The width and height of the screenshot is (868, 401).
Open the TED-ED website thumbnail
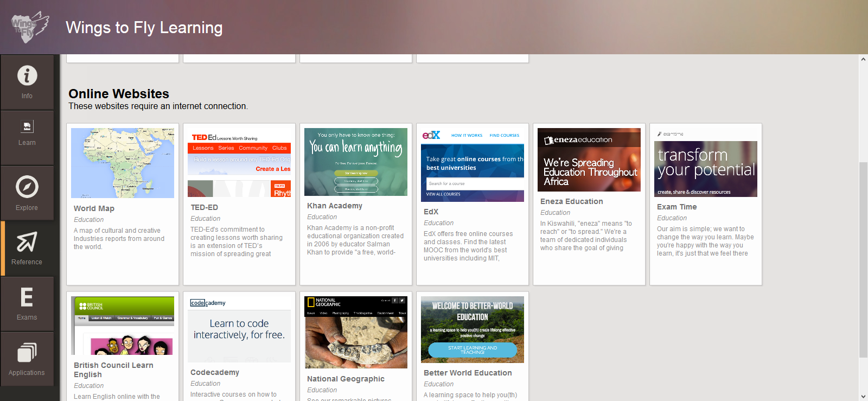click(239, 162)
